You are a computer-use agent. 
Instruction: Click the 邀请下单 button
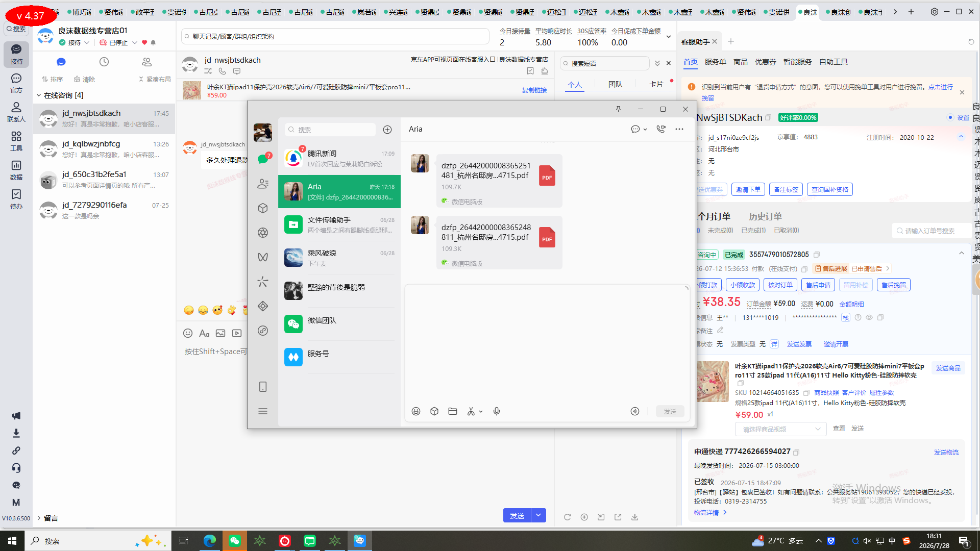(x=748, y=189)
